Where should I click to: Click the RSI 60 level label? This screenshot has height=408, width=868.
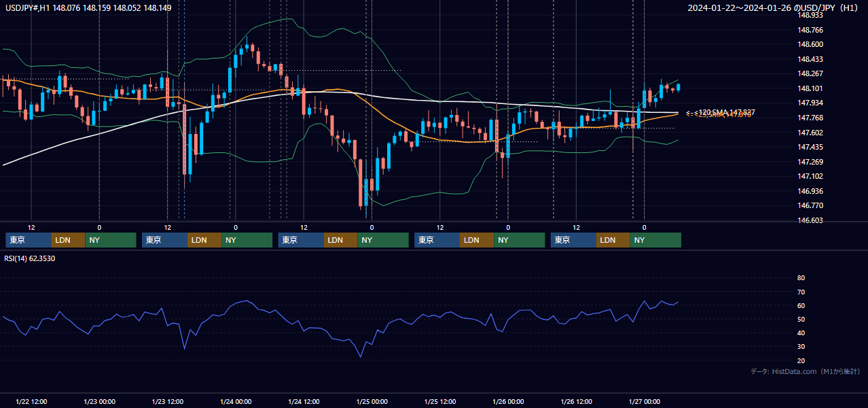(801, 305)
